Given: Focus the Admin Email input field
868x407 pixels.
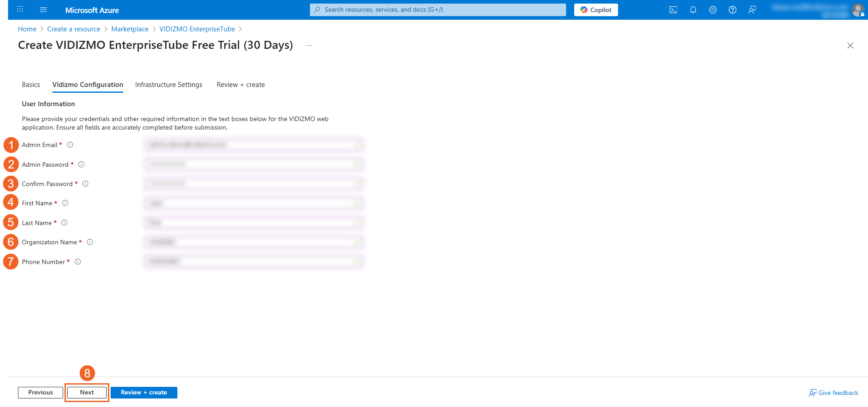Looking at the screenshot, I should pyautogui.click(x=254, y=145).
